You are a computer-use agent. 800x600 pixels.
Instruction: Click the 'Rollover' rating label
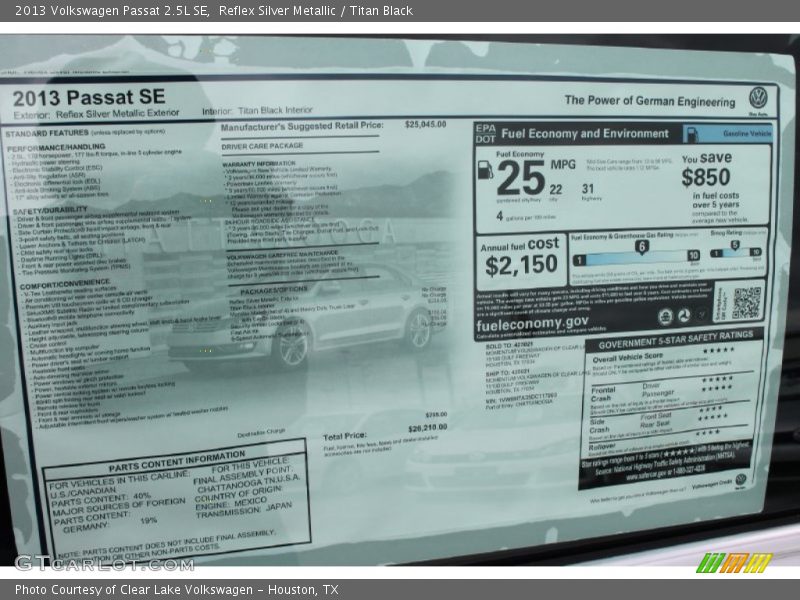tap(602, 446)
